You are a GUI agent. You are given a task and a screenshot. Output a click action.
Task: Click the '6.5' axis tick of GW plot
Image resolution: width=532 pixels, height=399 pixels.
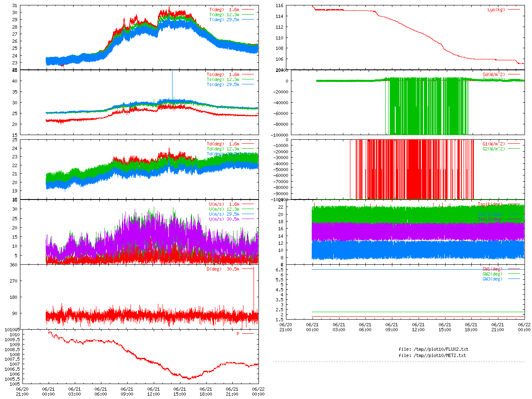pyautogui.click(x=279, y=270)
